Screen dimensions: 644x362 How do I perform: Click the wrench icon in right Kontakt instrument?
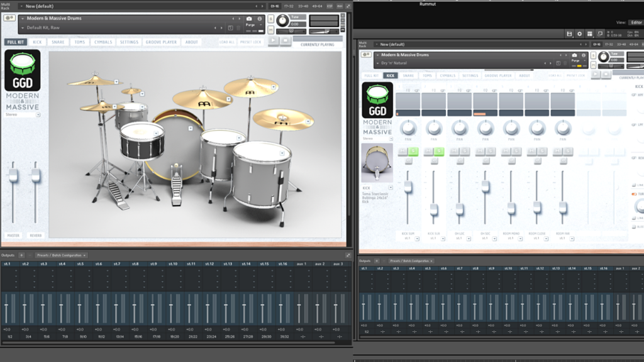365,55
